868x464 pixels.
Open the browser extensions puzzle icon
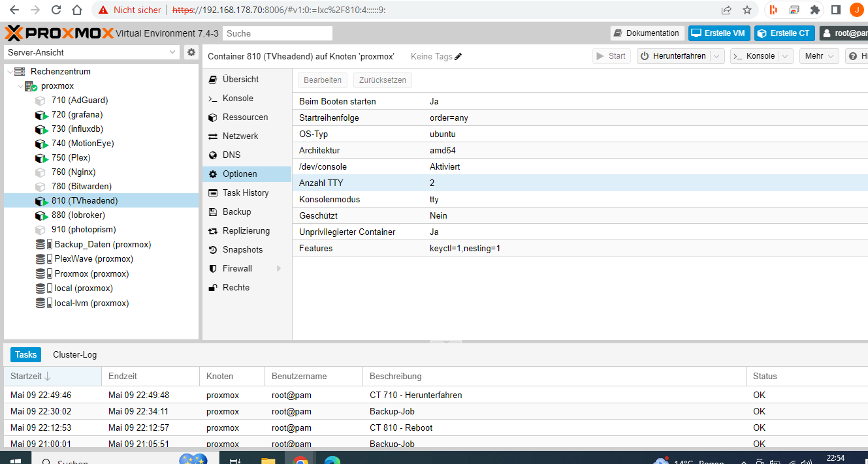(x=814, y=10)
